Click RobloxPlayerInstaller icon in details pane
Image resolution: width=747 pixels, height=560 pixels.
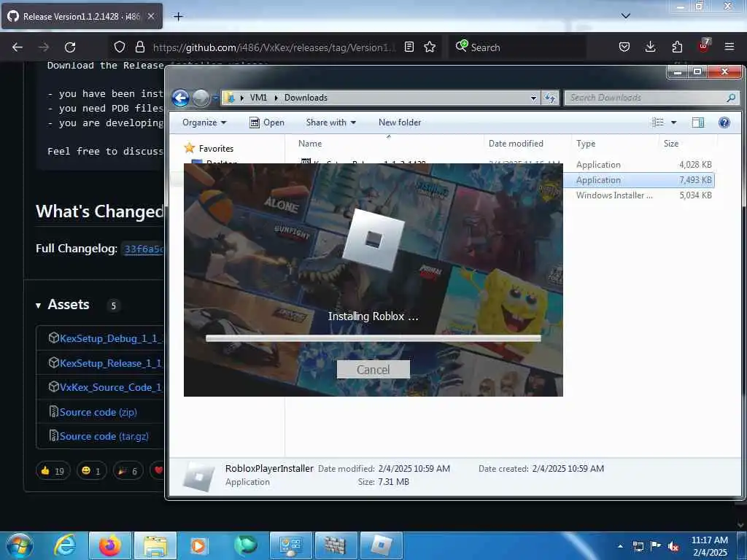[198, 476]
